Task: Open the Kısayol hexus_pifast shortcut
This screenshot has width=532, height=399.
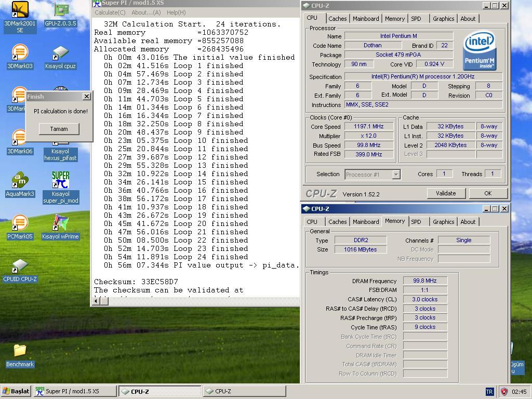Action: tap(60, 154)
